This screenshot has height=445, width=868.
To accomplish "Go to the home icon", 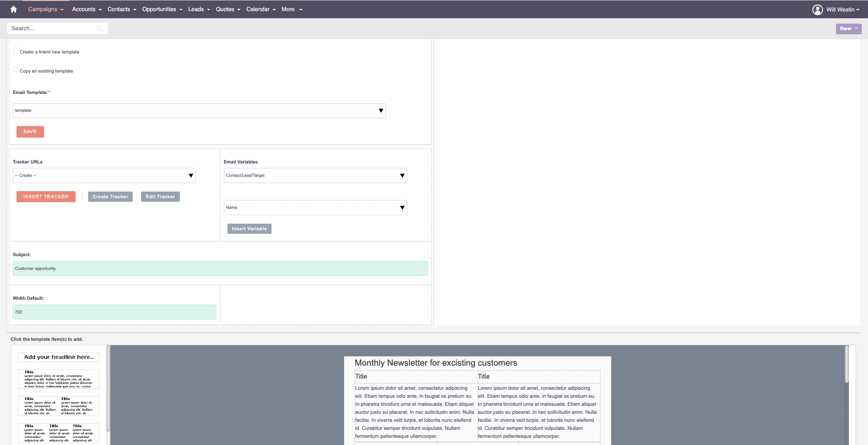I will coord(13,9).
